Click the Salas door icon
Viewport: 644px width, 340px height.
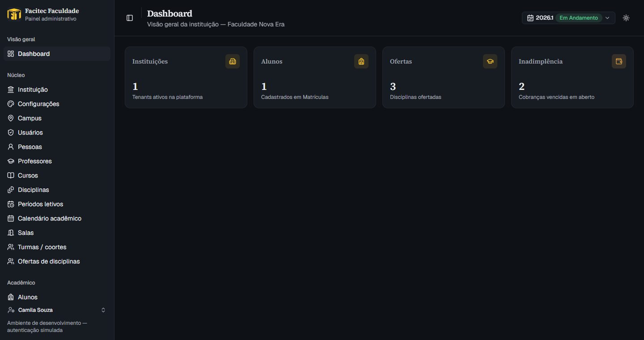11,233
